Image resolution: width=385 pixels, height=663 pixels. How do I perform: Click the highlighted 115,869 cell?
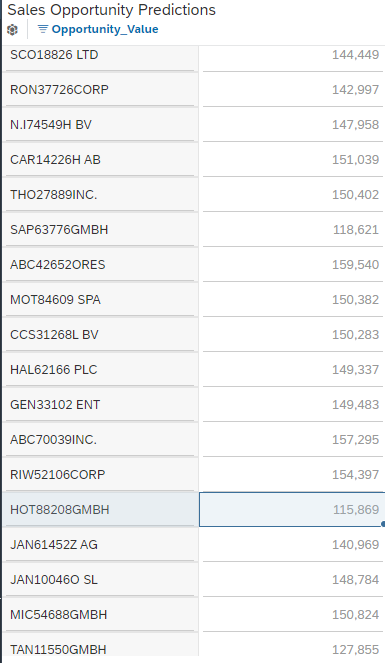pyautogui.click(x=292, y=510)
